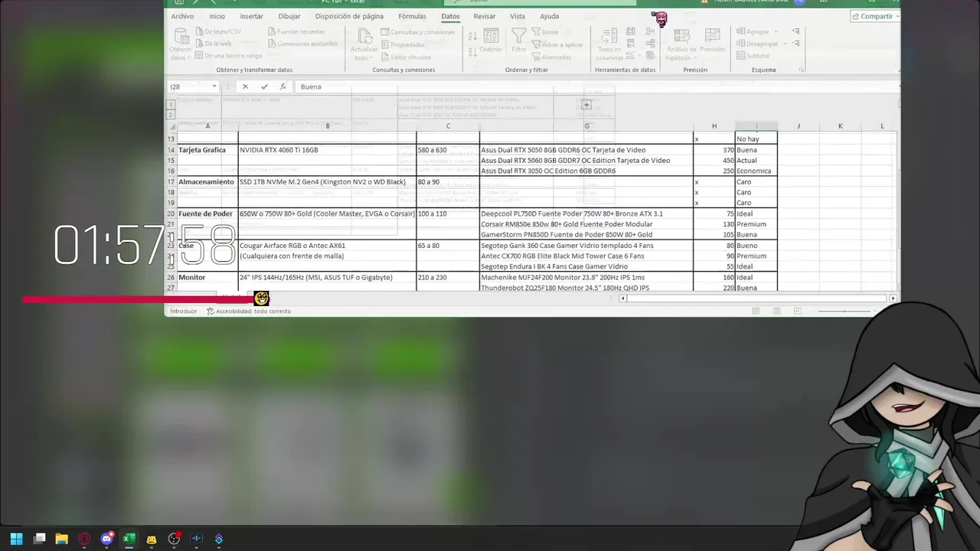Image resolution: width=980 pixels, height=551 pixels.
Task: Select De una tabla o rango
Action: click(229, 56)
